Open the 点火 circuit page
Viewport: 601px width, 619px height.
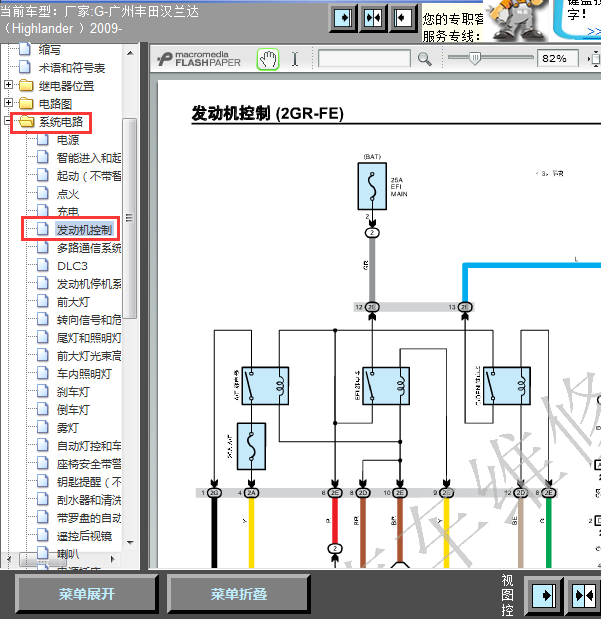68,194
